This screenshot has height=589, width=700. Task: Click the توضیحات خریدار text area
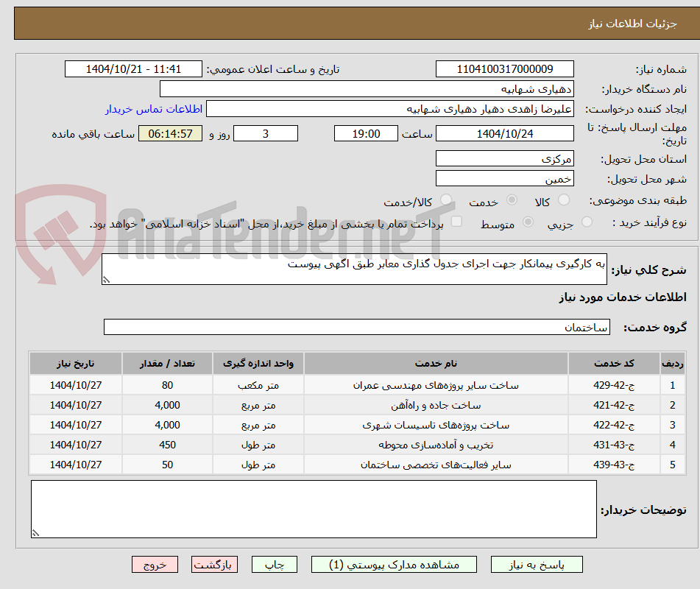(x=314, y=509)
